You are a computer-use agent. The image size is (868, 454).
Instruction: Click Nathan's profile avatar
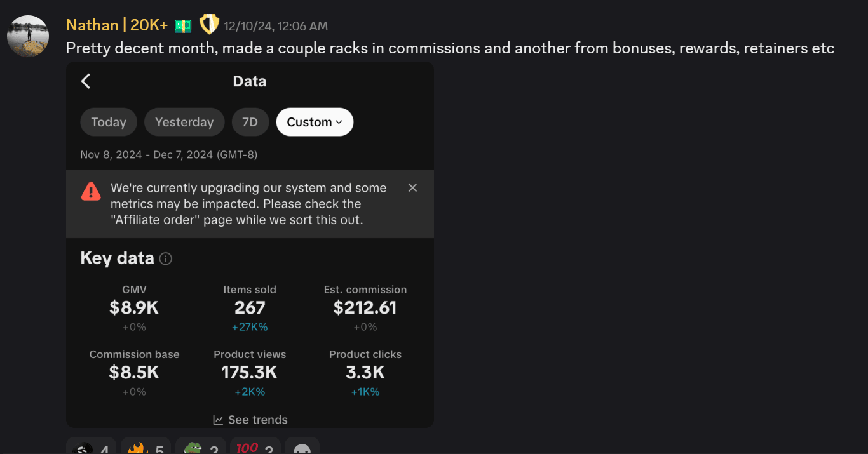click(x=28, y=36)
